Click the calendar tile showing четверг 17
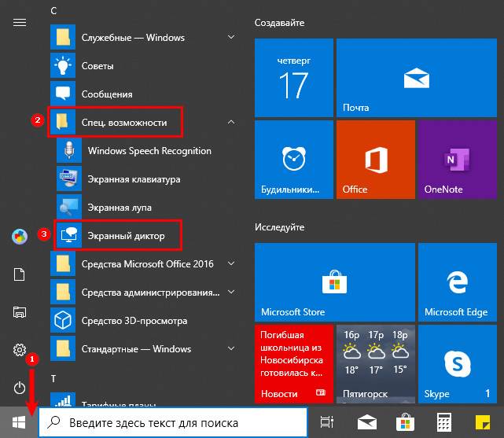This screenshot has width=504, height=438. tap(293, 78)
